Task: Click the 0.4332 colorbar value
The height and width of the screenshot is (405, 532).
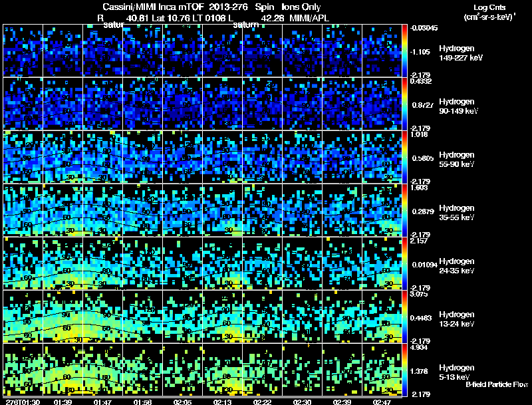Action: 421,81
